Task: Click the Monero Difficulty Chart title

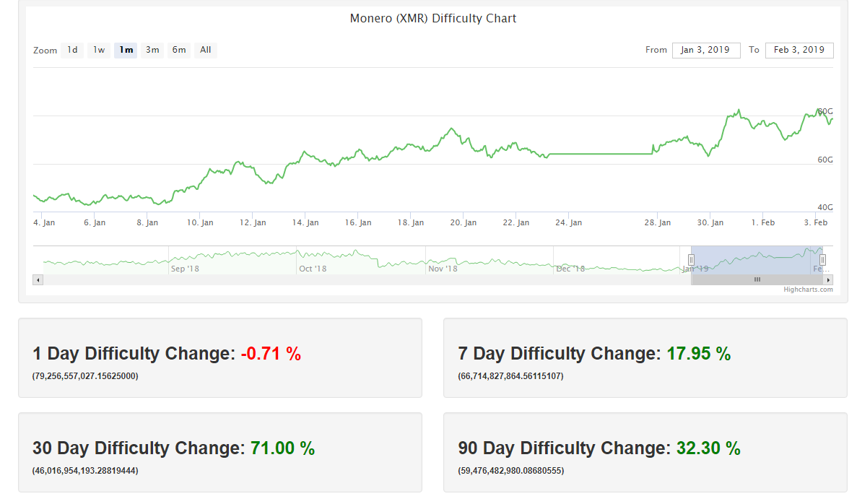Action: click(x=433, y=19)
